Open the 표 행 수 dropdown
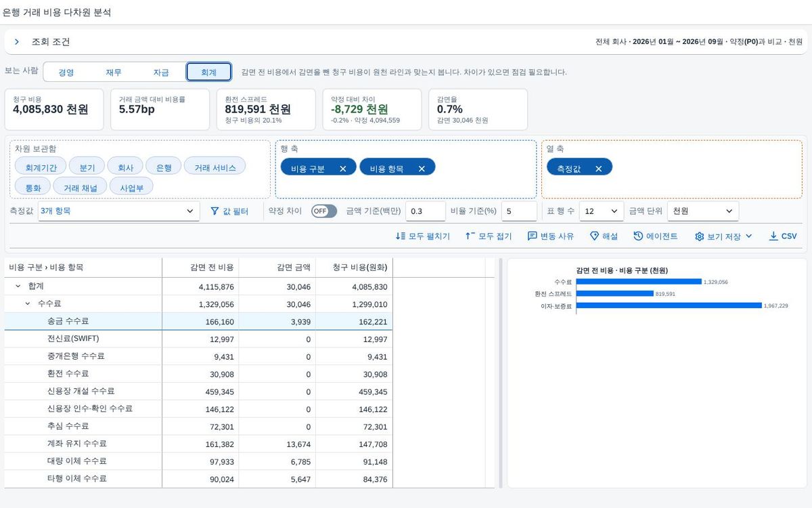 (x=602, y=211)
